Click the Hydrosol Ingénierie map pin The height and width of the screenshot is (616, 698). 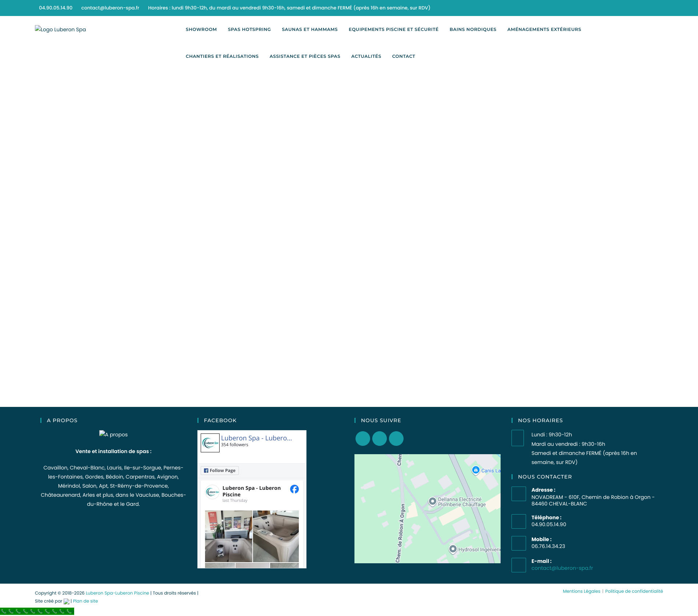(453, 549)
